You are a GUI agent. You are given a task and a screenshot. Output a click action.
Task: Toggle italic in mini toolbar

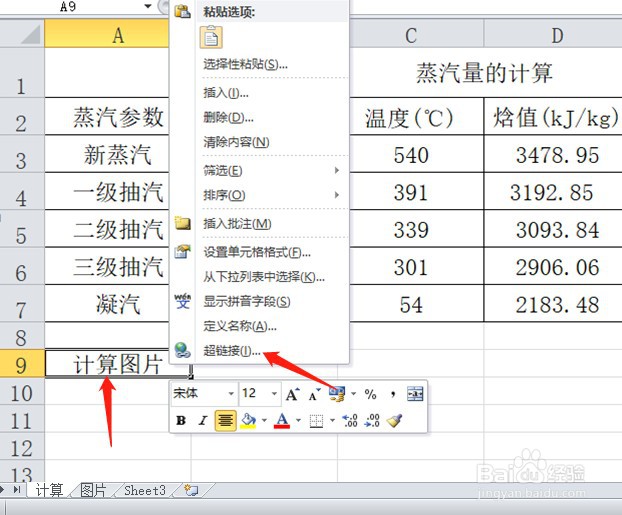(x=203, y=421)
